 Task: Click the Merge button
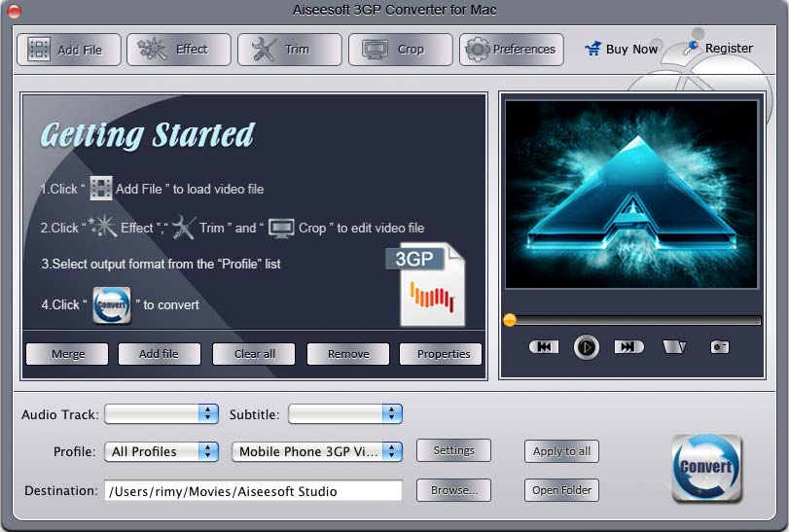tap(67, 354)
